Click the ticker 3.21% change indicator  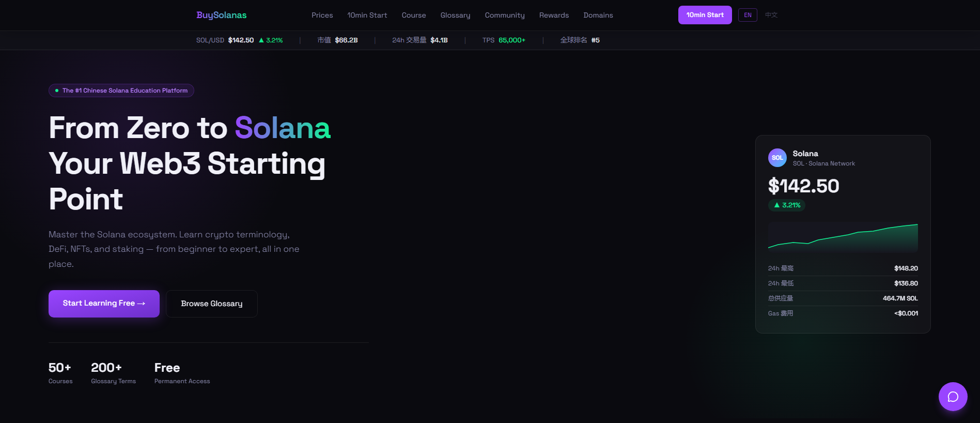coord(271,40)
